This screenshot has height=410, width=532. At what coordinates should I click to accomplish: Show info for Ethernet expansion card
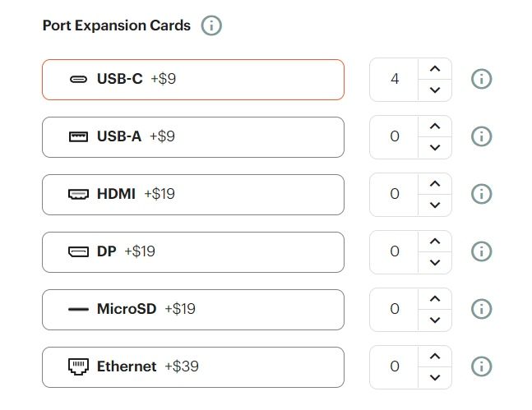coord(482,366)
